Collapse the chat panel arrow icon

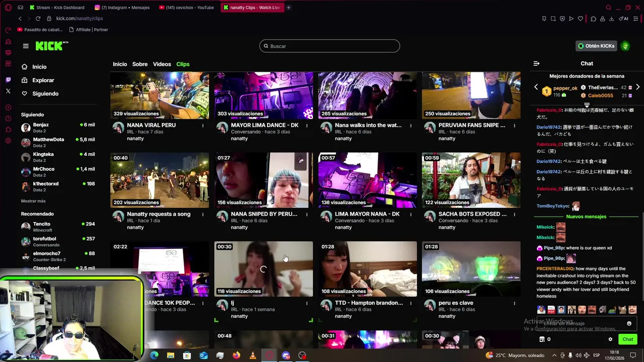click(x=536, y=63)
